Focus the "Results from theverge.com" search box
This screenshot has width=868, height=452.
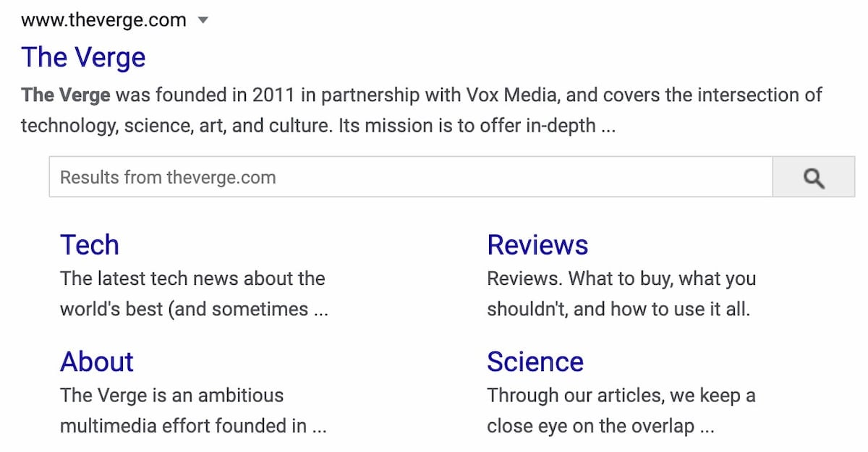tap(410, 178)
